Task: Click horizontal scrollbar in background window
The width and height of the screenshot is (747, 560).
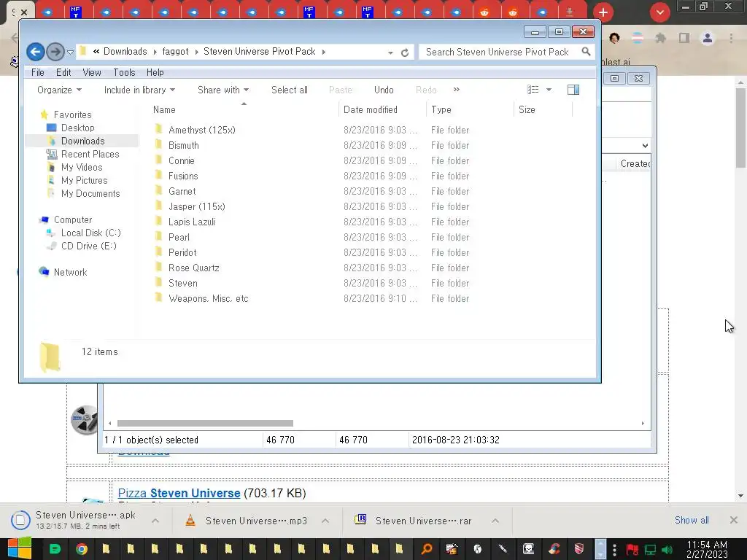Action: (205, 424)
